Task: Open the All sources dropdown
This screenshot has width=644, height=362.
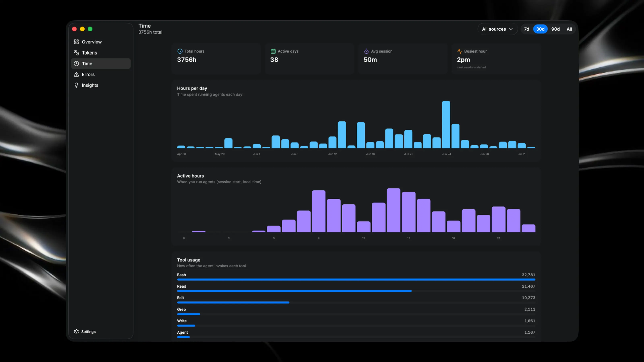Action: 497,29
